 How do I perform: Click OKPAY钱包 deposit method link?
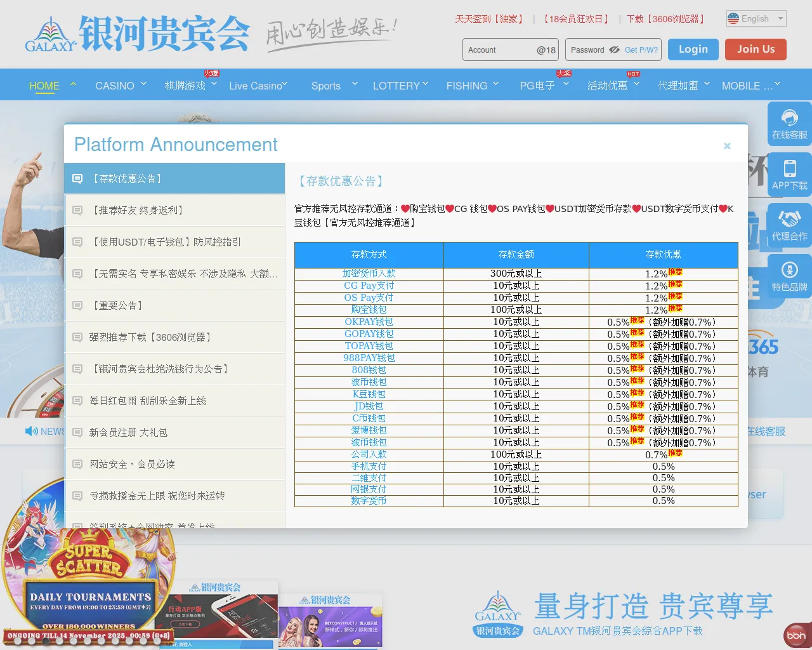[369, 322]
